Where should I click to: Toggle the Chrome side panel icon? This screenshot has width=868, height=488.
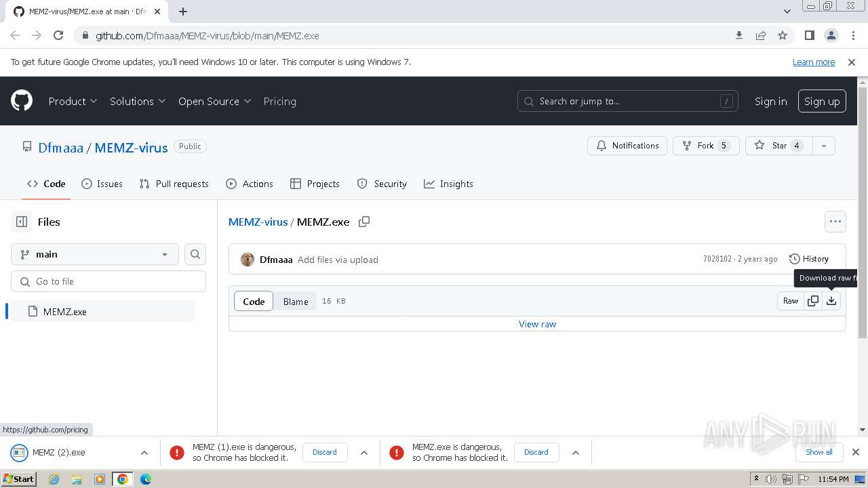809,35
